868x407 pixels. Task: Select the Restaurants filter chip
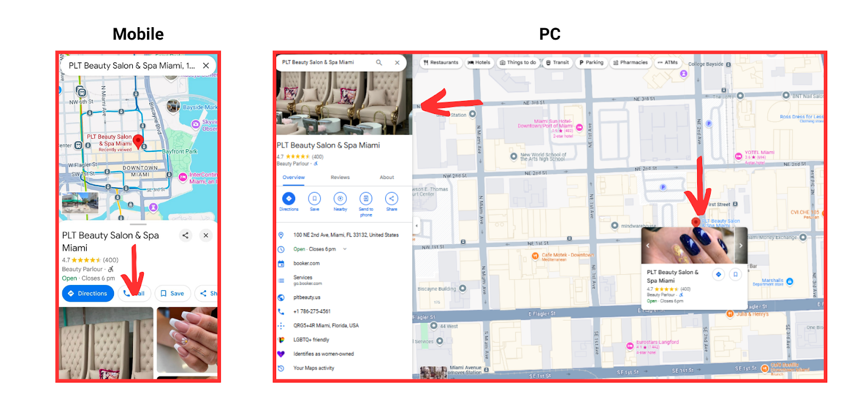click(x=441, y=62)
